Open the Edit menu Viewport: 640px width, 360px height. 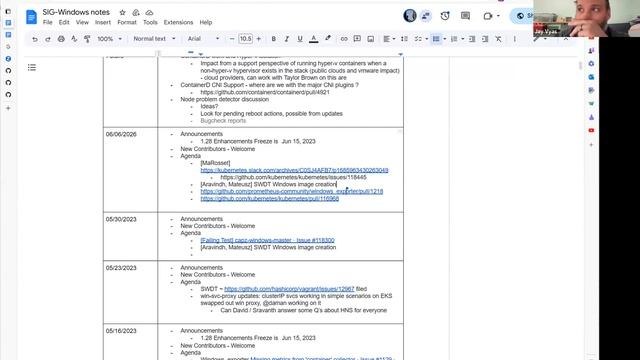click(64, 22)
